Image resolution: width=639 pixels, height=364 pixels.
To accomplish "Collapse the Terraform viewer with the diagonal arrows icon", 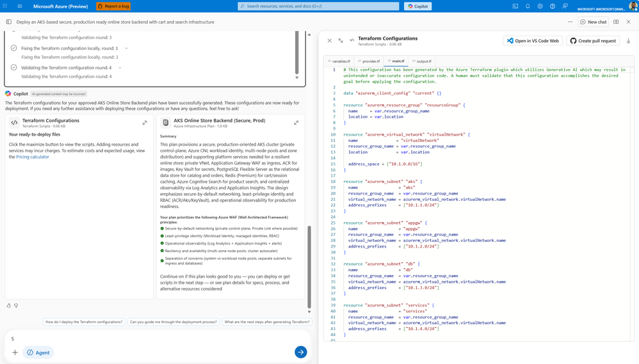I will tap(341, 41).
